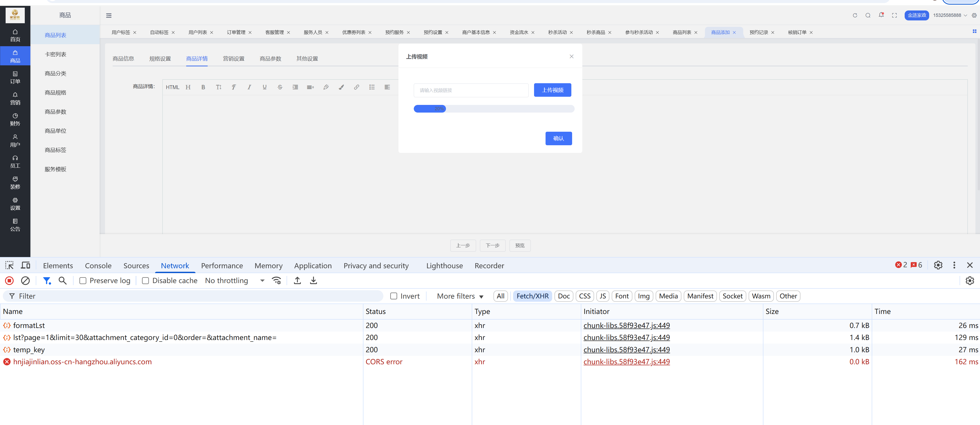
Task: Enable the Preserve log checkbox
Action: click(83, 281)
